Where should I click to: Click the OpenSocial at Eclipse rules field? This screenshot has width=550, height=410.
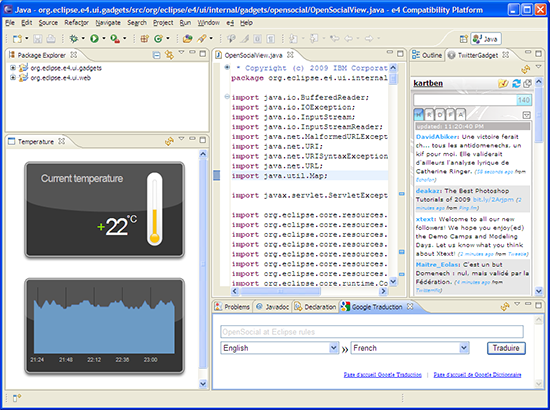coord(372,331)
